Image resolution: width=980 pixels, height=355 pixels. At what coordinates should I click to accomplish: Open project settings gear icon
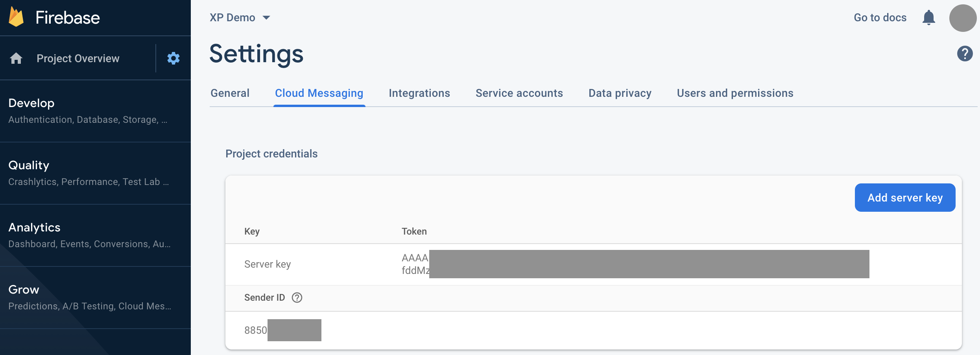pyautogui.click(x=173, y=58)
